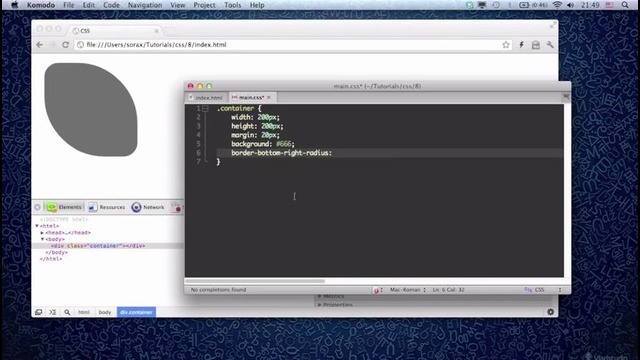Click the Wi-Fi status icon
Viewport: 640px width, 360px height.
pyautogui.click(x=557, y=5)
